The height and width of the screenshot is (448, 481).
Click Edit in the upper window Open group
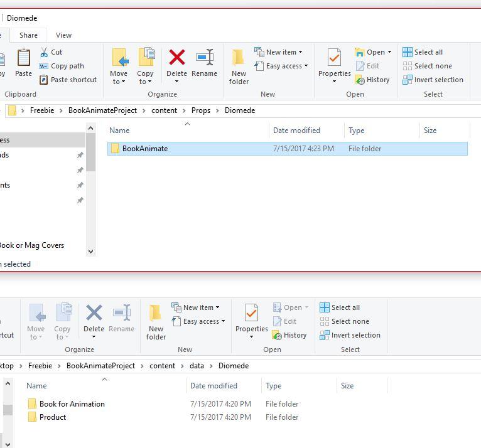tap(367, 66)
